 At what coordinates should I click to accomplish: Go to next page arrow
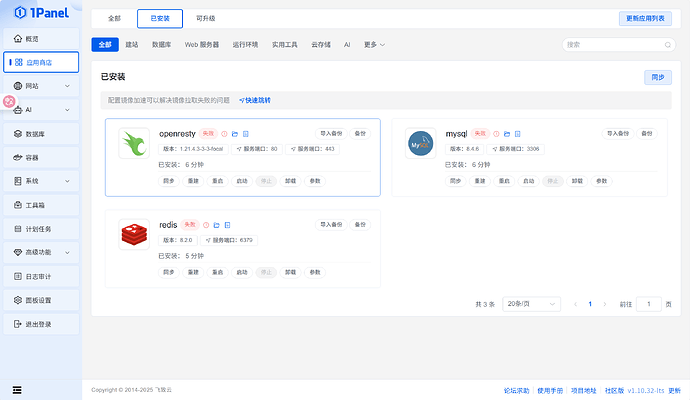pos(605,304)
